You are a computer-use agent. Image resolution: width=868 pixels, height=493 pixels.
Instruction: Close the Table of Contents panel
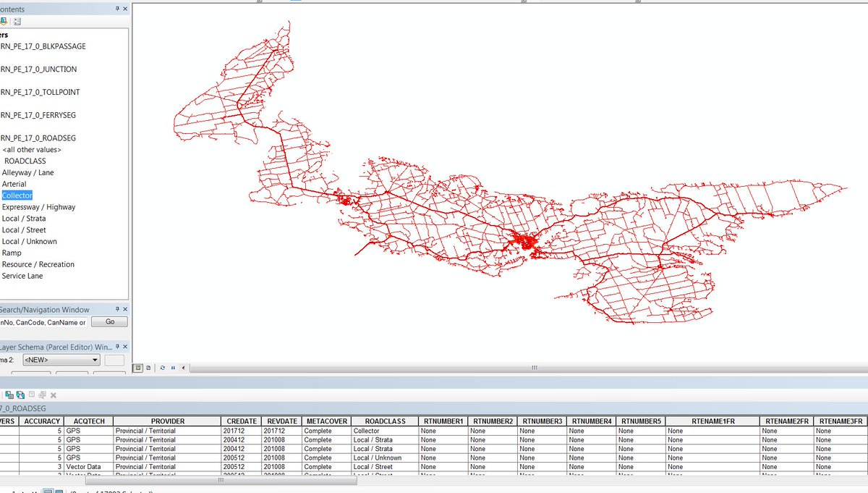[125, 9]
